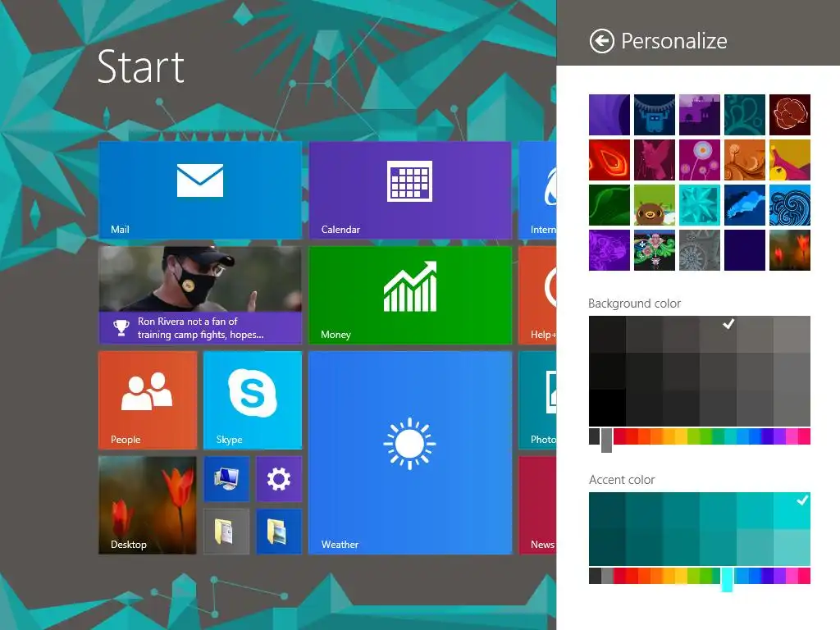This screenshot has height=630, width=840.
Task: Select the tulip desktop wallpaper background
Action: click(790, 250)
